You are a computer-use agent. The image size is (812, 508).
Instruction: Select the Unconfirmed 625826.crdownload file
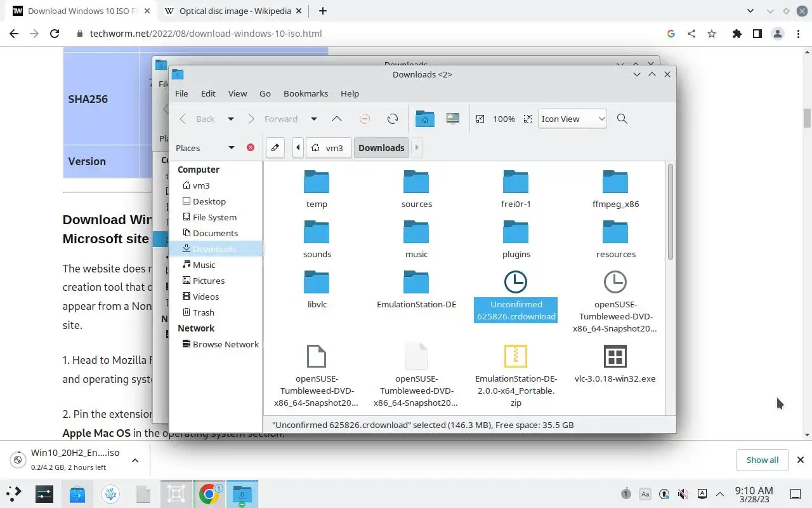point(516,297)
